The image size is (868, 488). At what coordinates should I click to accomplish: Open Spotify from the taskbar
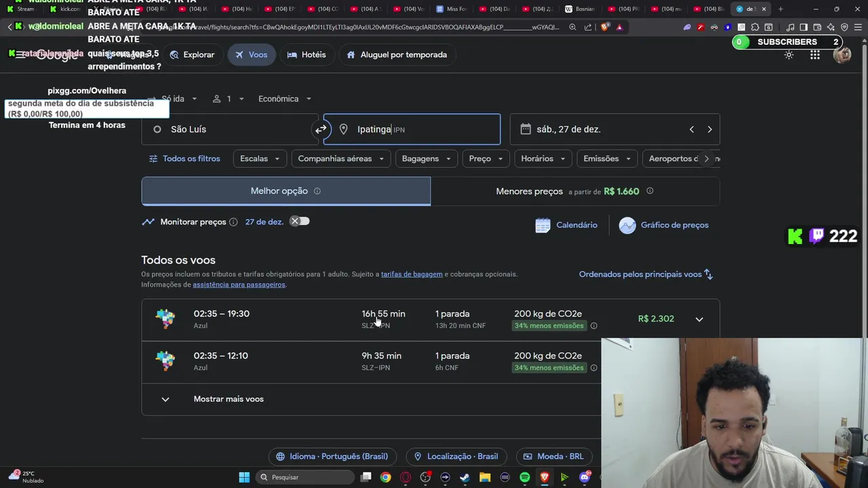tap(524, 477)
